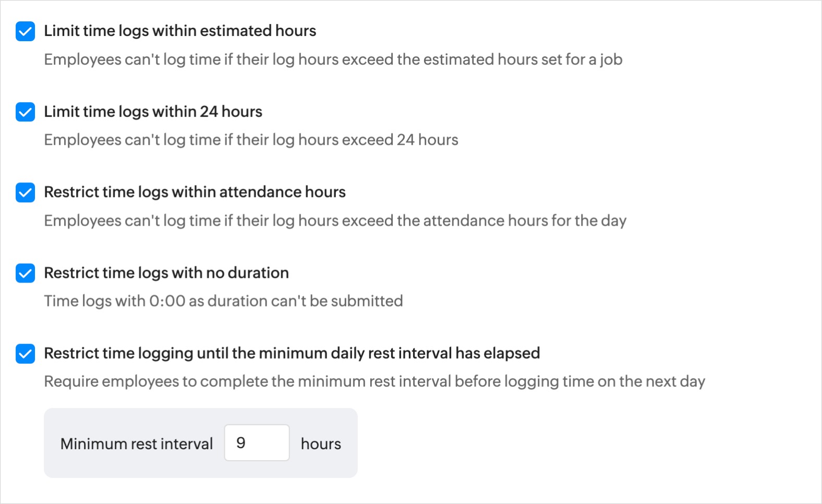822x504 pixels.
Task: Click the 'Minimum rest interval' field label
Action: click(x=137, y=444)
